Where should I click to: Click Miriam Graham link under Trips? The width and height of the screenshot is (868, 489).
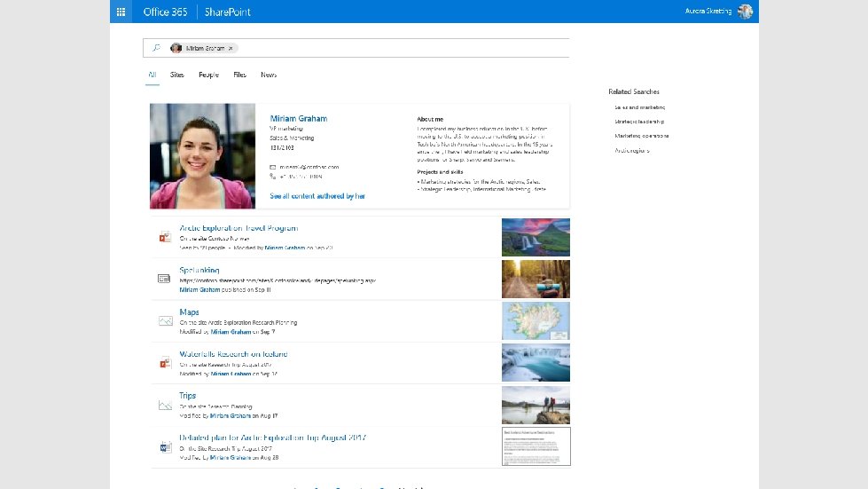pyautogui.click(x=231, y=415)
